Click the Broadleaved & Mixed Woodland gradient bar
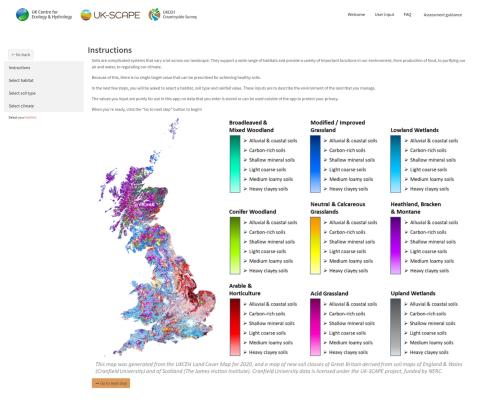480x408 pixels. 235,164
